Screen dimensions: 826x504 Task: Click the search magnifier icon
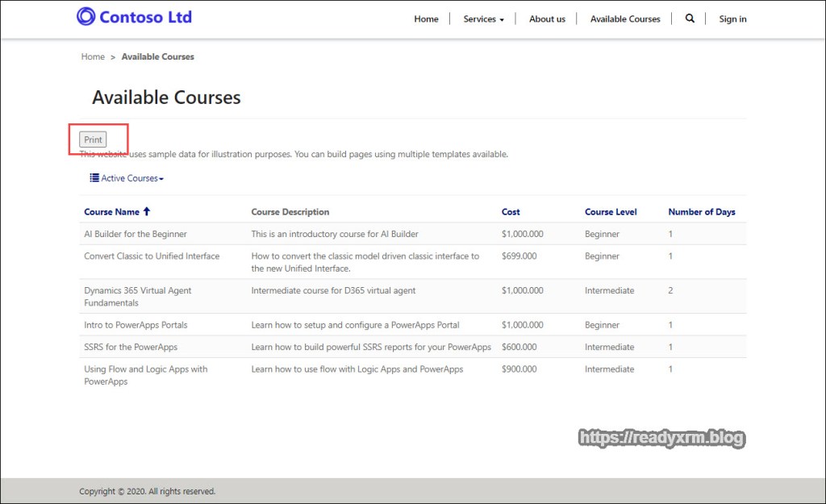690,19
